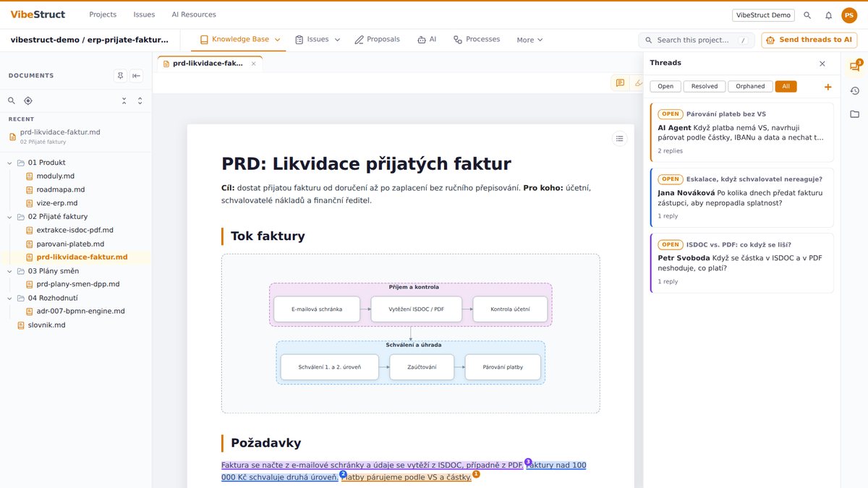Screen dimensions: 868x488
Task: Open the Proposals tab
Action: [377, 40]
